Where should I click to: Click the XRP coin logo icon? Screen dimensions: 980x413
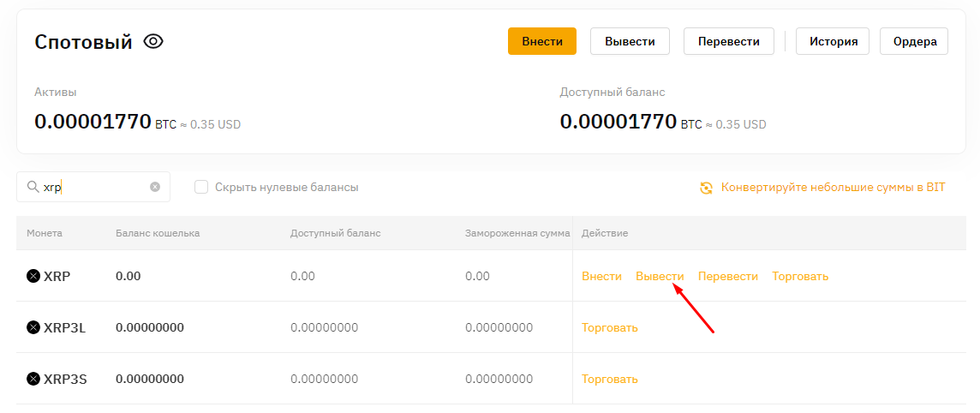point(33,276)
